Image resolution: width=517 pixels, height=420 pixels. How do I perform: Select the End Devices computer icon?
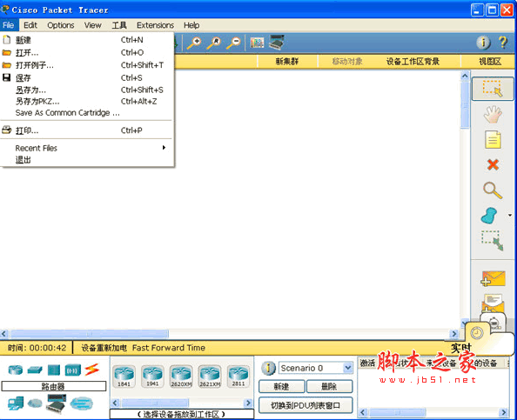point(16,403)
